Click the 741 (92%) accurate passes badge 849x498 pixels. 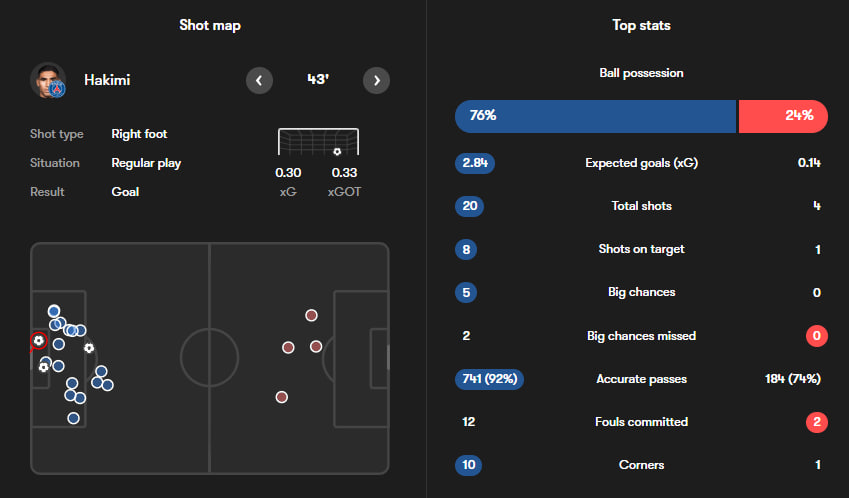coord(488,379)
